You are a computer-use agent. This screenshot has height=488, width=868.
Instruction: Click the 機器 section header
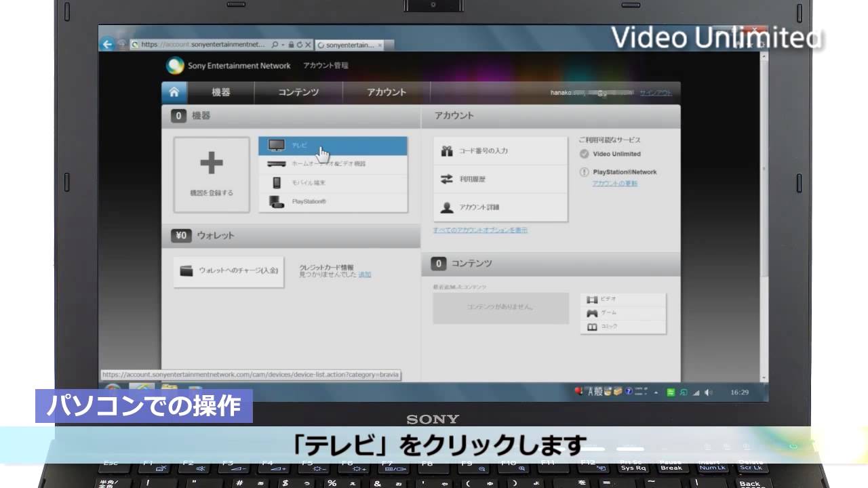pyautogui.click(x=291, y=116)
